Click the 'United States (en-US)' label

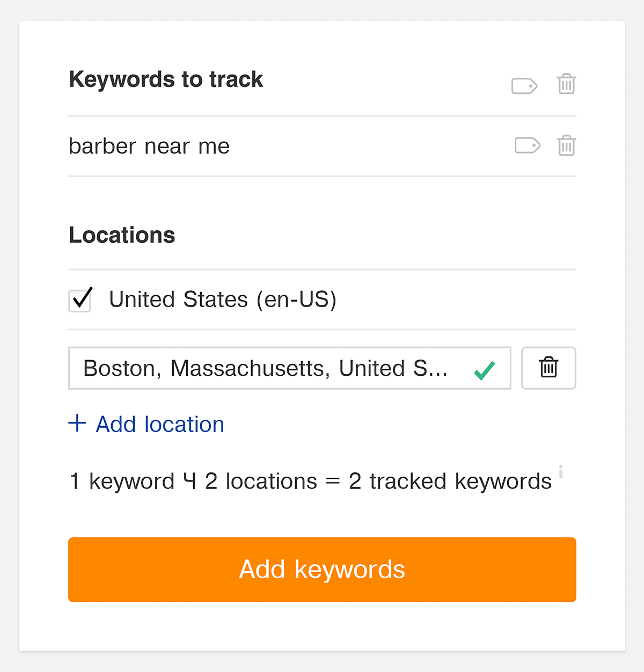pyautogui.click(x=222, y=300)
